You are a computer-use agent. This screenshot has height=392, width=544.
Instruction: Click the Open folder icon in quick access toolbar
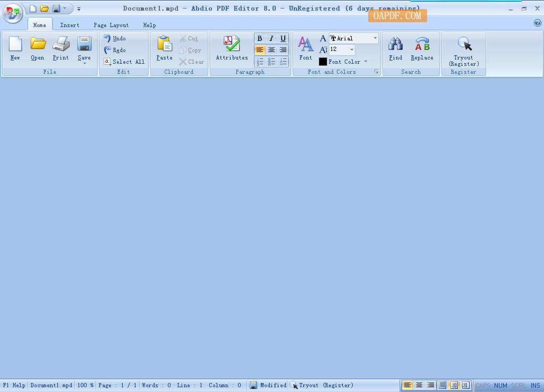(45, 8)
